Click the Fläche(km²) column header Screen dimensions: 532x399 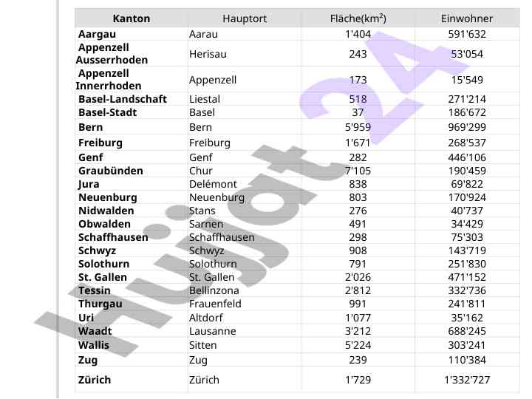point(358,18)
